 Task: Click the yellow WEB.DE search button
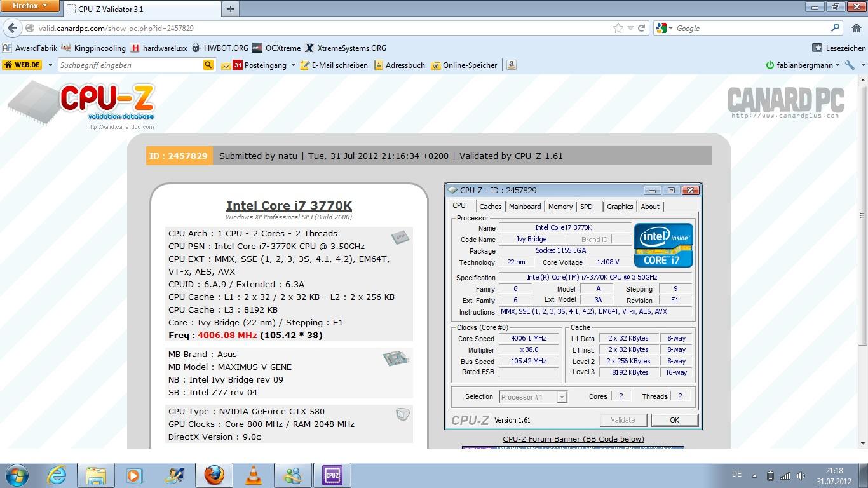point(208,65)
